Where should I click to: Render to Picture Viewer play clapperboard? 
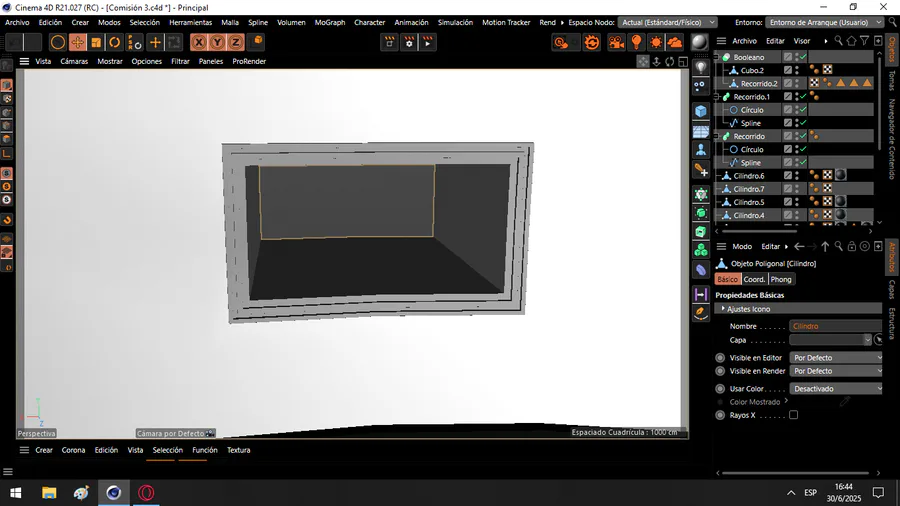(428, 42)
